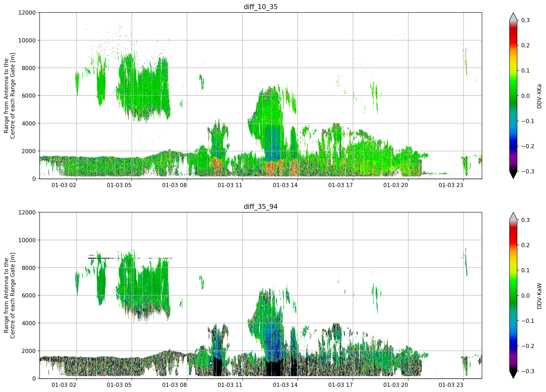Viewport: 546px width, 392px height.
Task: Click the 6000 y-tick on diff_10_35
Action: pos(29,96)
